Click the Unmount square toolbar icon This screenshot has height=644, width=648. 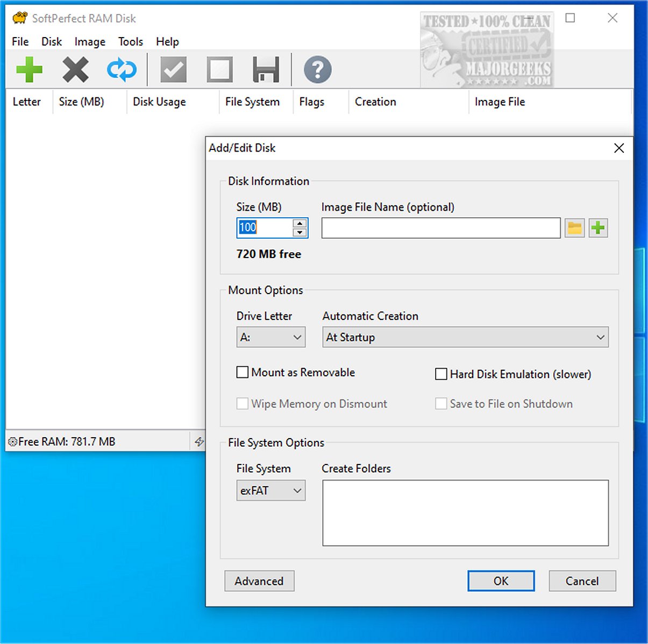click(x=218, y=69)
